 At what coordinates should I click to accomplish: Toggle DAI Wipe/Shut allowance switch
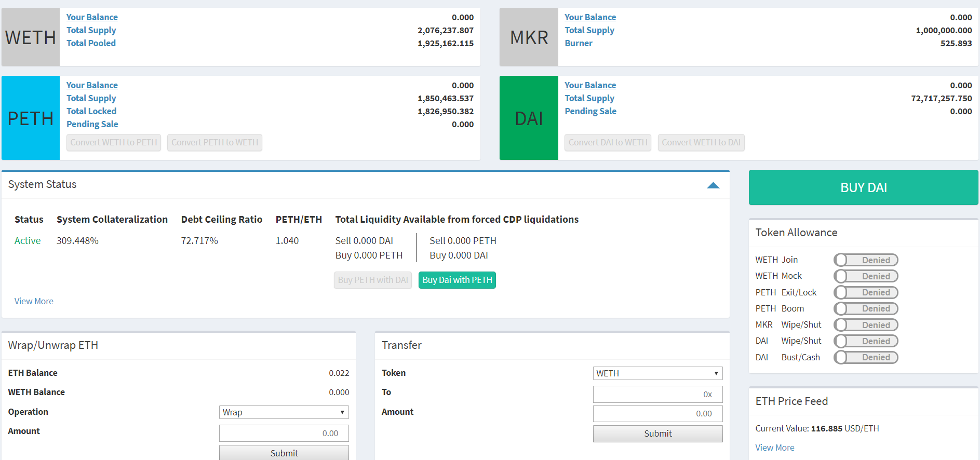866,341
